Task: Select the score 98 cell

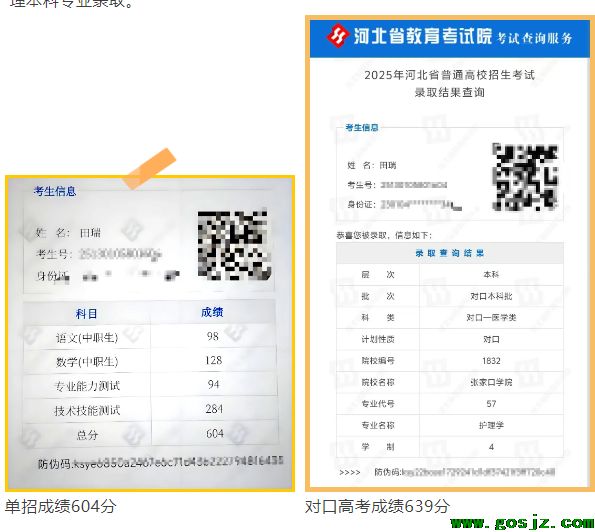Action: coord(212,336)
